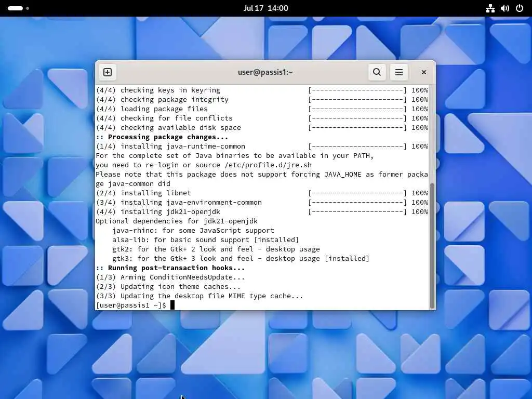
Task: Click the progress bar beside "installing libnet"
Action: (357, 193)
